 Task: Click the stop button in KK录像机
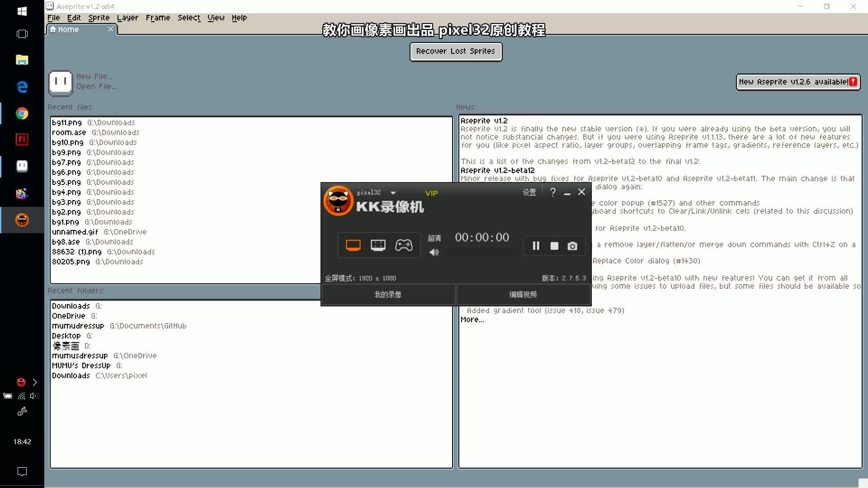tap(553, 245)
